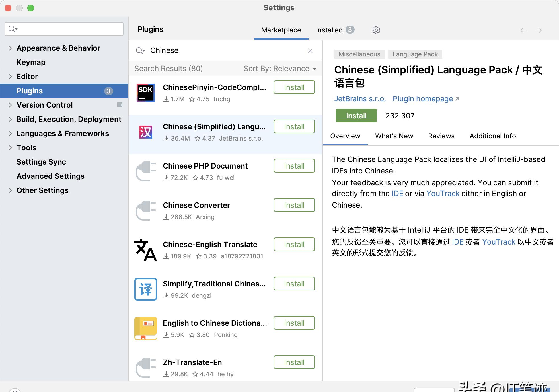
Task: Click the Simplify, Traditional Chinese plugin icon
Action: coord(145,289)
